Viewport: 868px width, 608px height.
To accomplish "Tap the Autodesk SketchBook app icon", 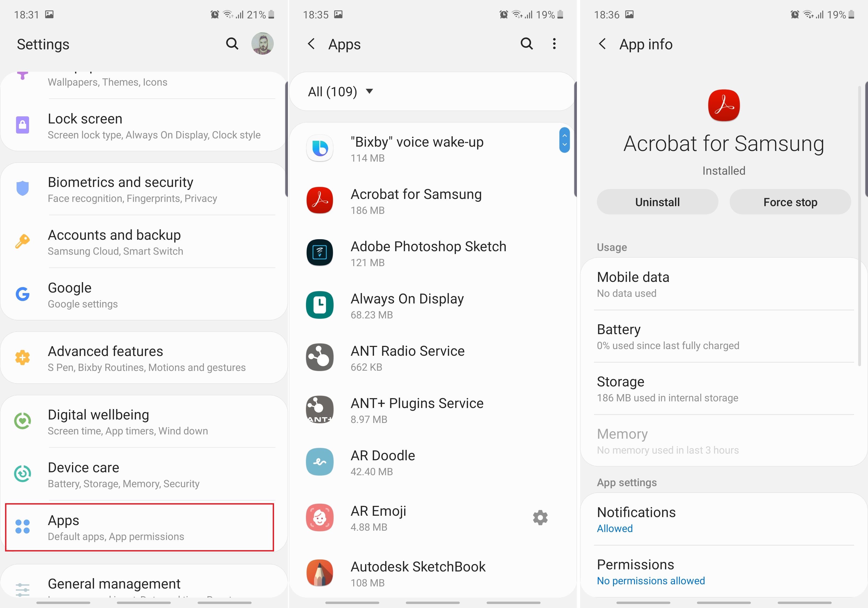I will pyautogui.click(x=320, y=573).
